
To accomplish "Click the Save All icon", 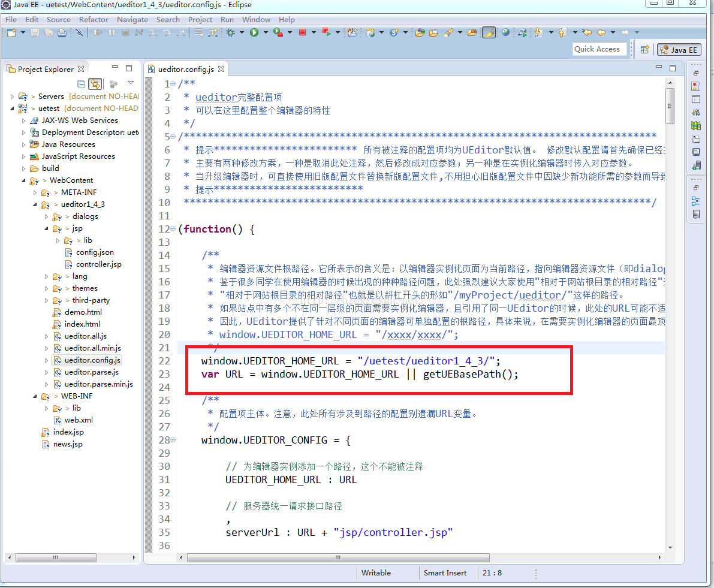I will (x=49, y=32).
